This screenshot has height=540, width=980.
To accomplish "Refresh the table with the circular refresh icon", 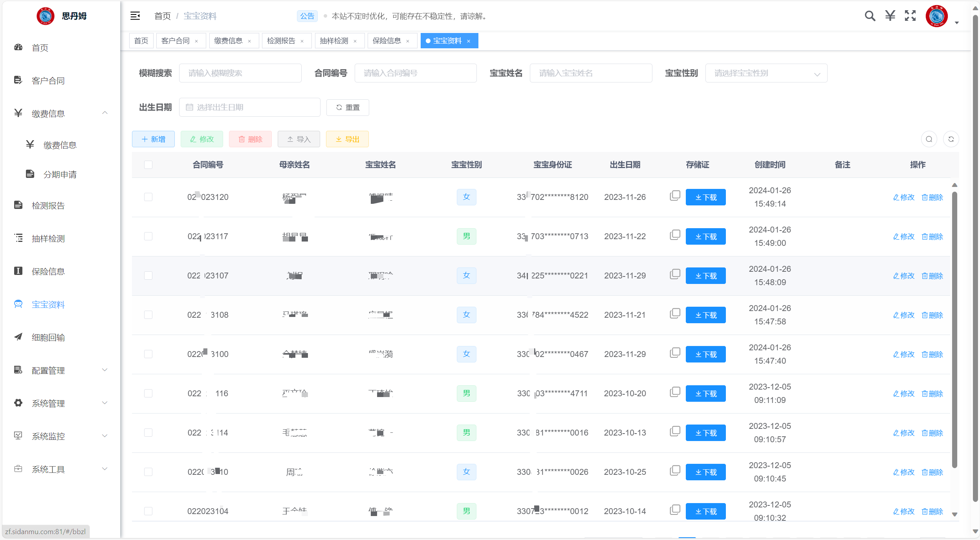I will point(951,139).
